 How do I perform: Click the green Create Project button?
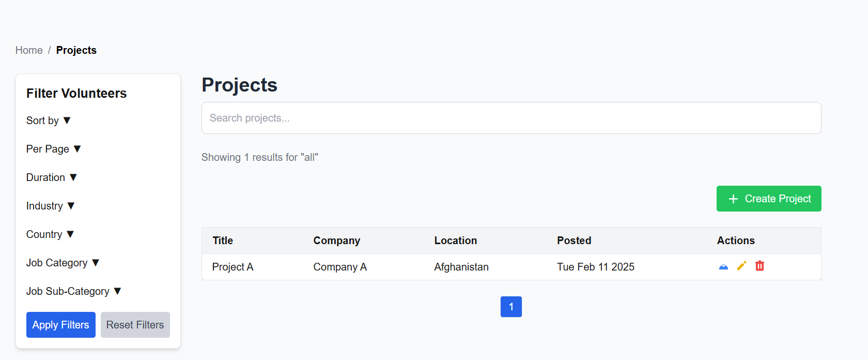(x=768, y=199)
